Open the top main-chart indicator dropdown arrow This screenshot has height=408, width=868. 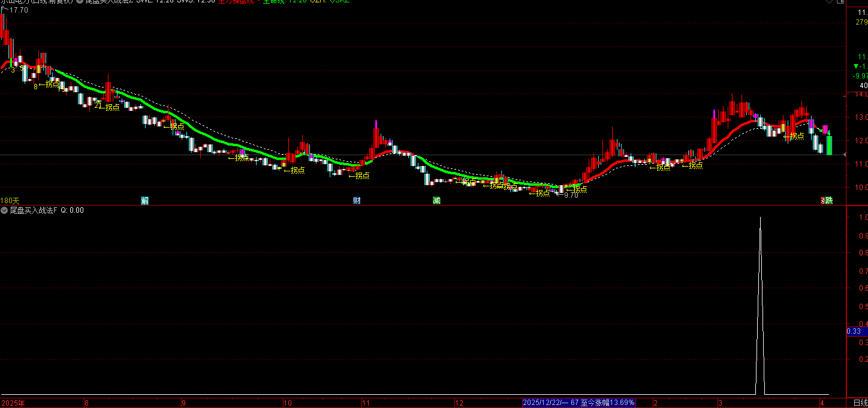[80, 2]
